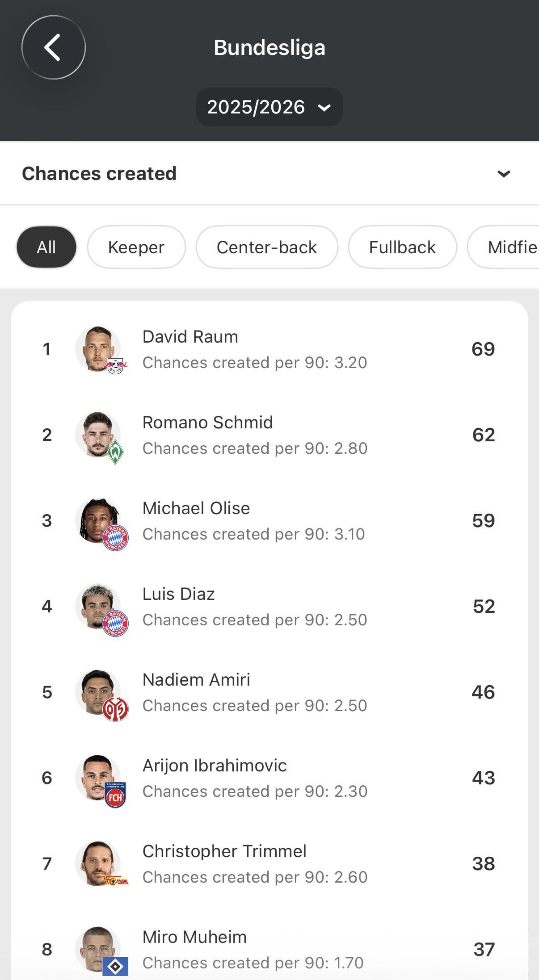Tap the back arrow button
This screenshot has height=980, width=539.
click(53, 47)
